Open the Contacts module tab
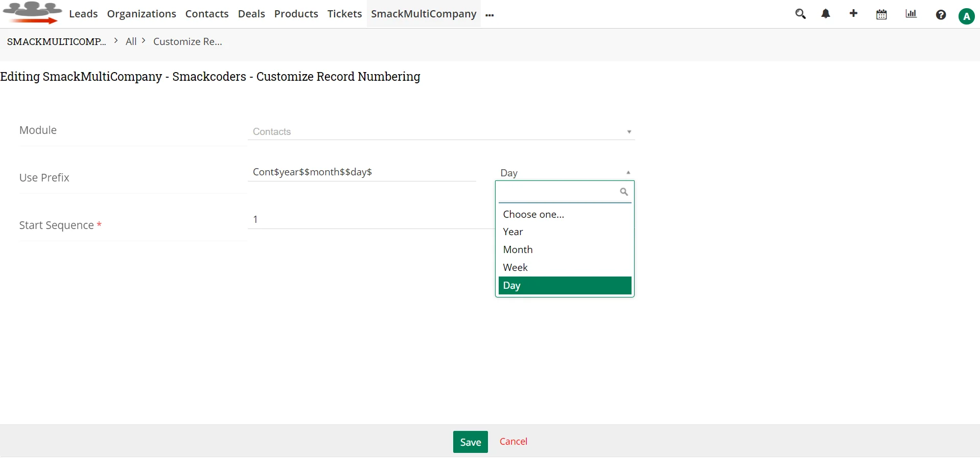 click(x=207, y=14)
